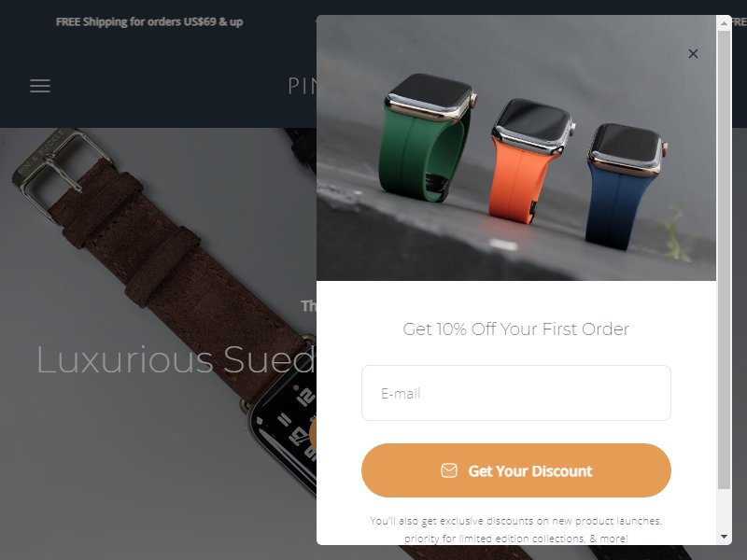Click the popup vertical scrollbar thumb
The width and height of the screenshot is (747, 560).
coord(724,259)
